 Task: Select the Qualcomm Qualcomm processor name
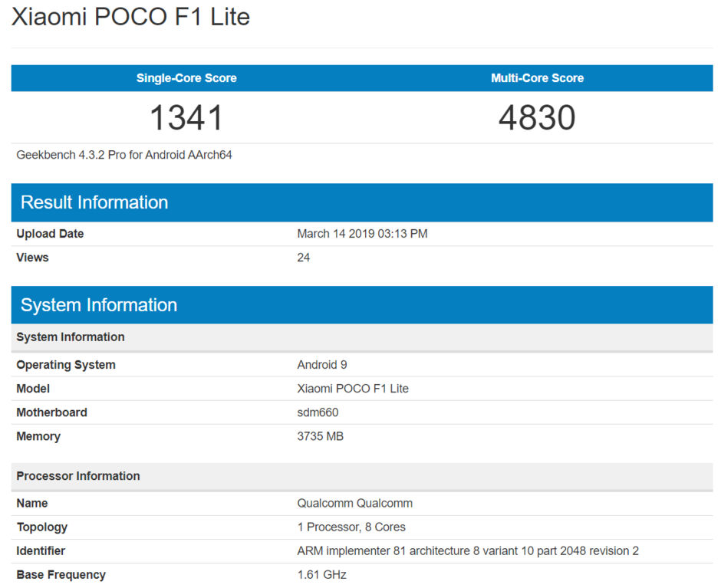pyautogui.click(x=354, y=504)
